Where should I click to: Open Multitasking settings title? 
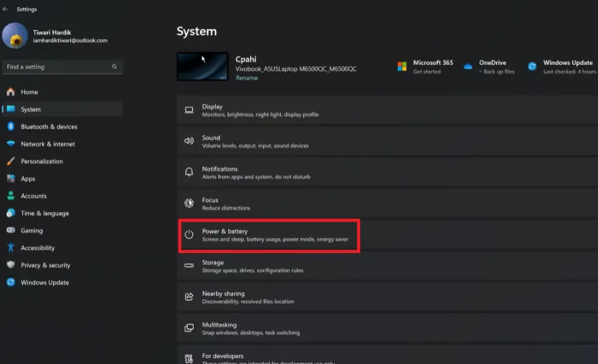point(219,325)
